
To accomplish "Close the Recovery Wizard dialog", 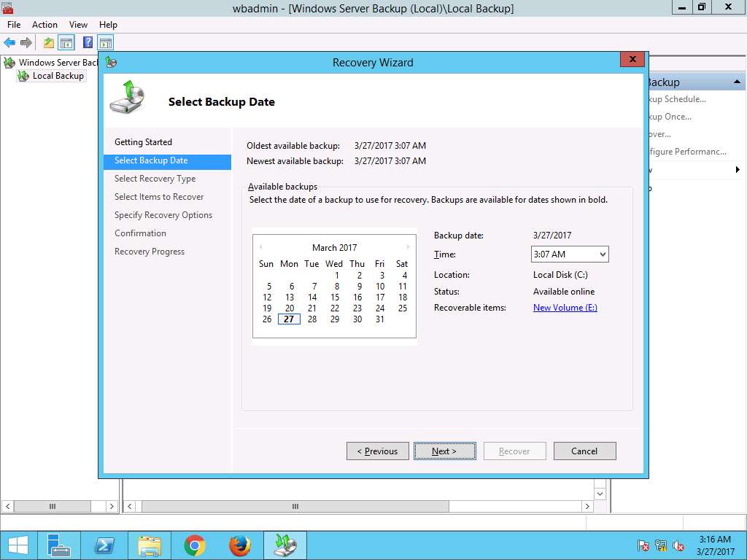I will (x=632, y=59).
